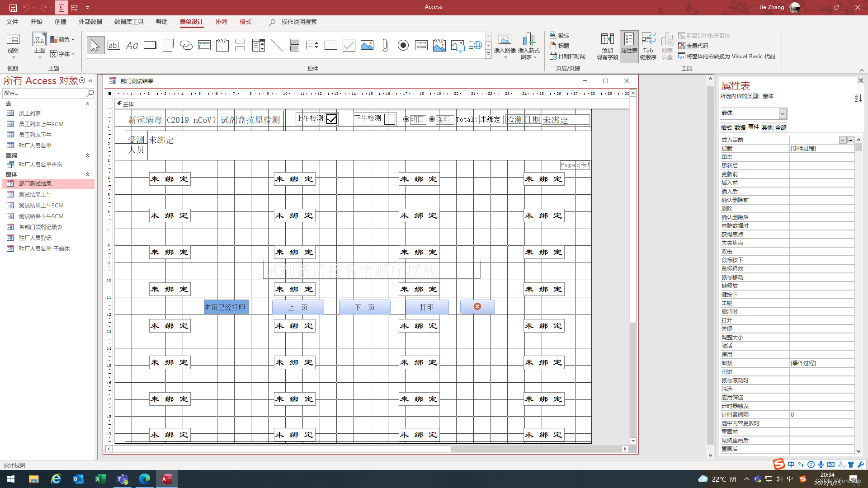Viewport: 868px width, 488px height.
Task: Select the 明日 radio button
Action: coord(406,119)
